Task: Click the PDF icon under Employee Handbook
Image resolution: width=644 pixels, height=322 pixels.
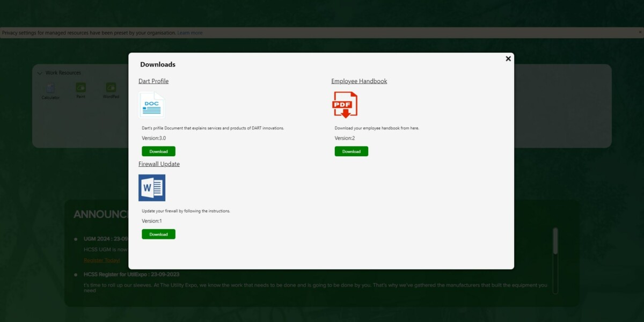Action: pyautogui.click(x=344, y=104)
